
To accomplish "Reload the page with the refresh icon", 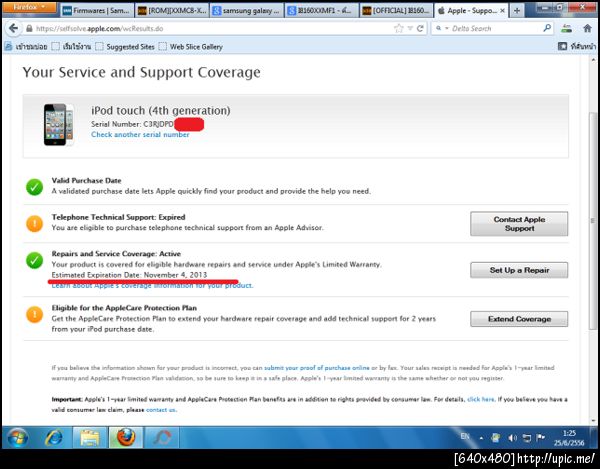I will pos(420,28).
